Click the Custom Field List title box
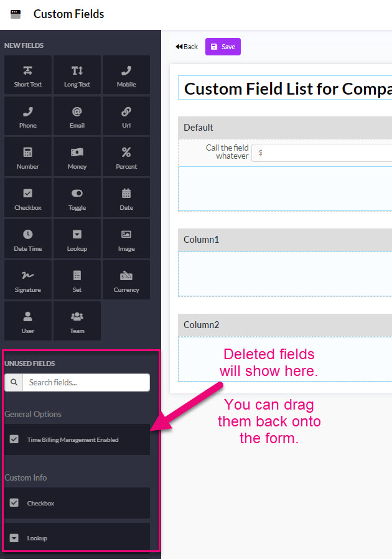The image size is (392, 559). [285, 88]
